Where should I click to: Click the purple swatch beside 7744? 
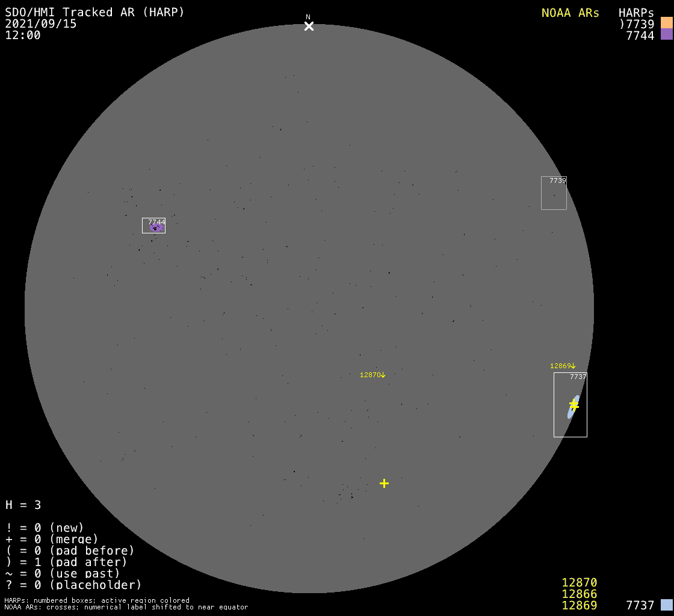point(666,34)
